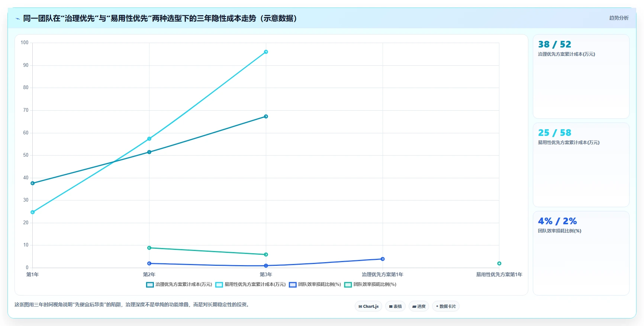Click the 4% / 2% stat value
This screenshot has width=644, height=326.
pos(557,221)
